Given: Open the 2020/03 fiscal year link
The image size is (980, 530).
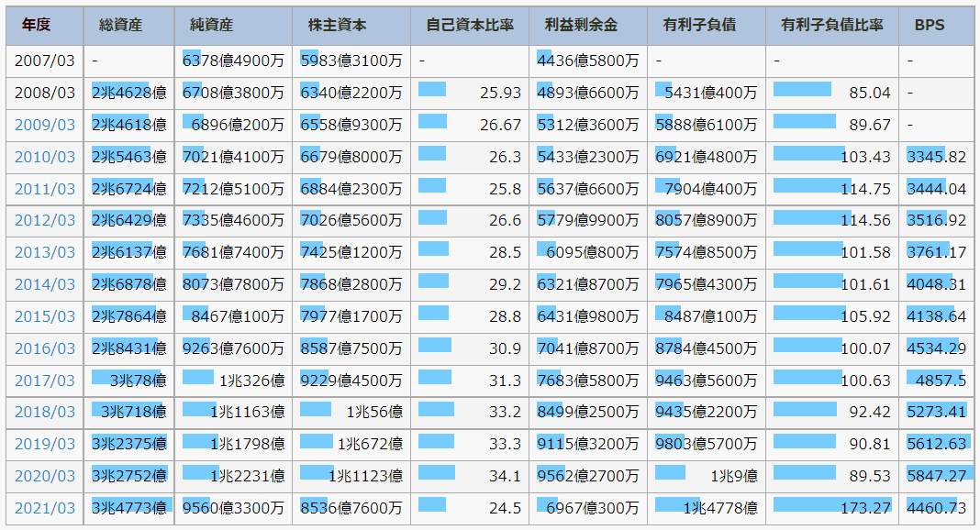Looking at the screenshot, I should pos(44,476).
